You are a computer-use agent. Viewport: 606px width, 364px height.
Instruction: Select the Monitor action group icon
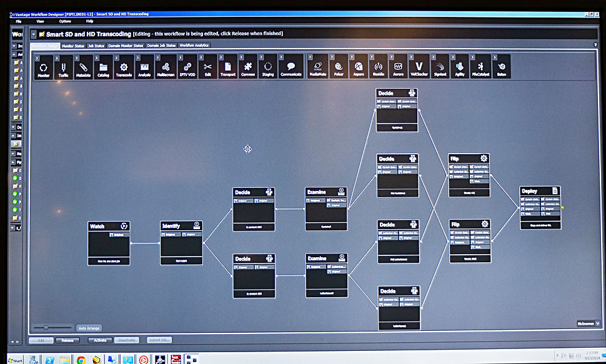coord(43,67)
